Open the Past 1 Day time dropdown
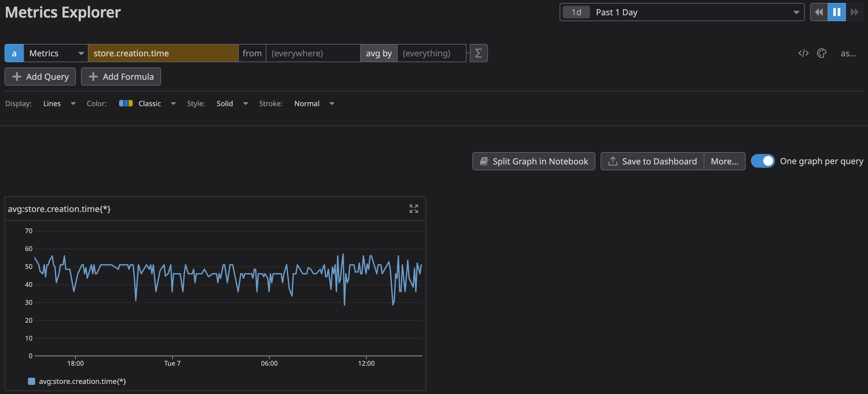The image size is (868, 394). point(682,12)
